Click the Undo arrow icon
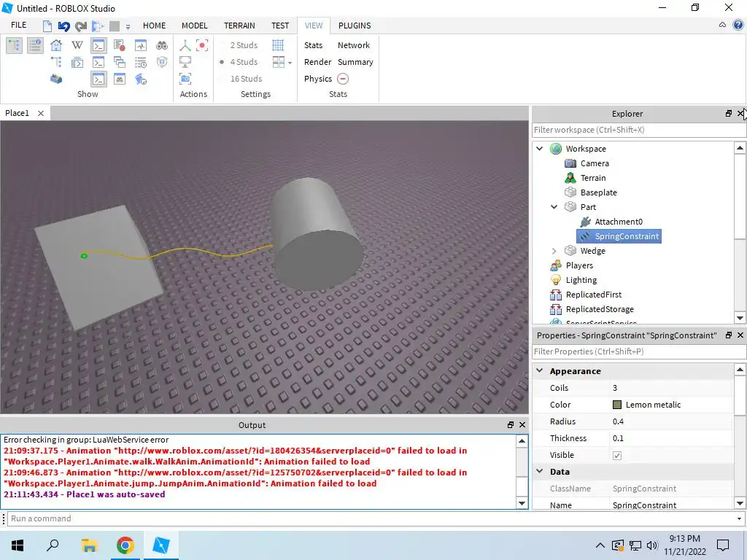Image resolution: width=747 pixels, height=560 pixels. [x=64, y=26]
